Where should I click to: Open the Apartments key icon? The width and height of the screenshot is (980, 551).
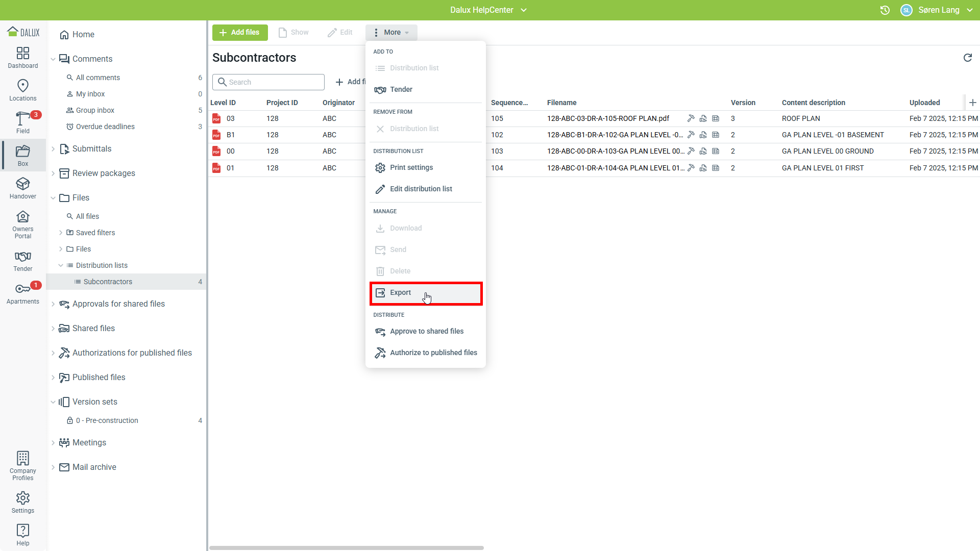click(x=23, y=293)
